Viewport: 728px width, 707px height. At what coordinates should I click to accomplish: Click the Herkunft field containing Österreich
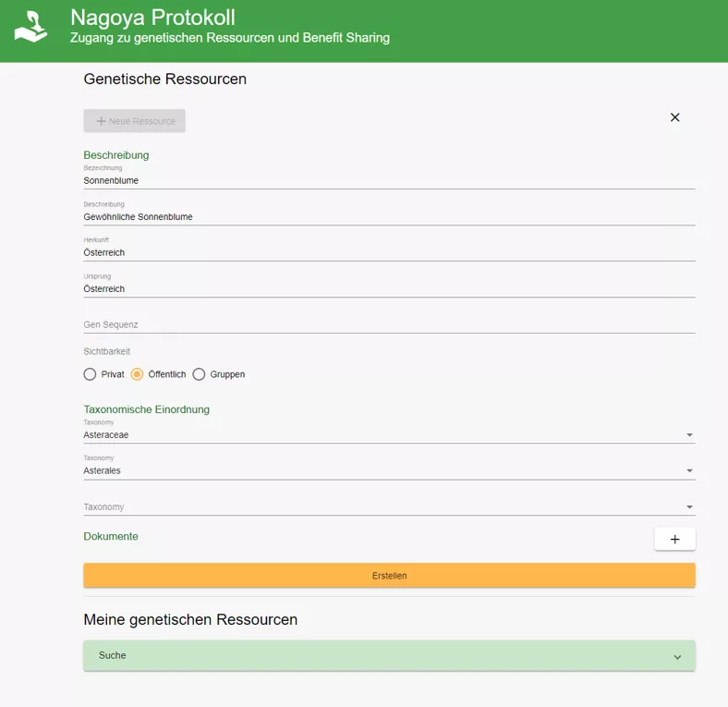[x=388, y=252]
